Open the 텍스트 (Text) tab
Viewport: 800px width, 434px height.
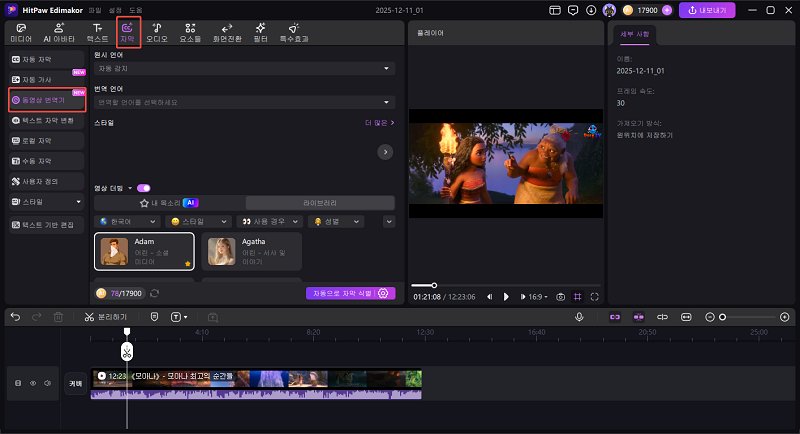pyautogui.click(x=97, y=33)
